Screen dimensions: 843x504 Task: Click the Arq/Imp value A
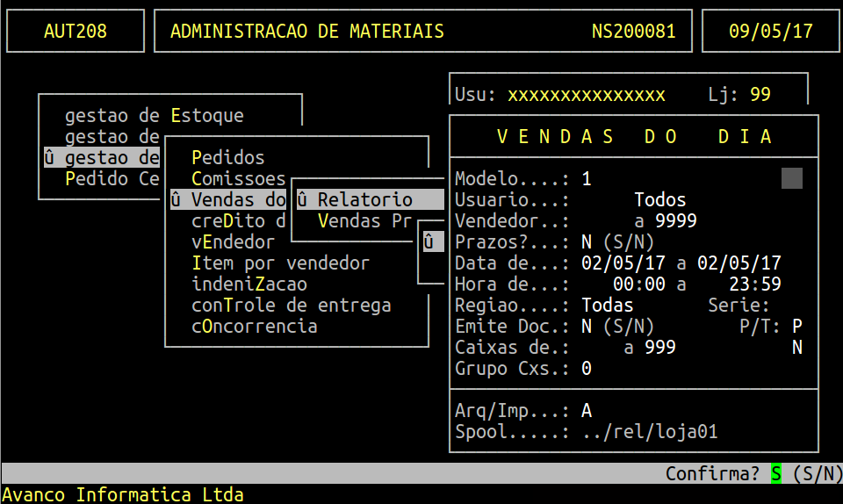click(x=587, y=411)
